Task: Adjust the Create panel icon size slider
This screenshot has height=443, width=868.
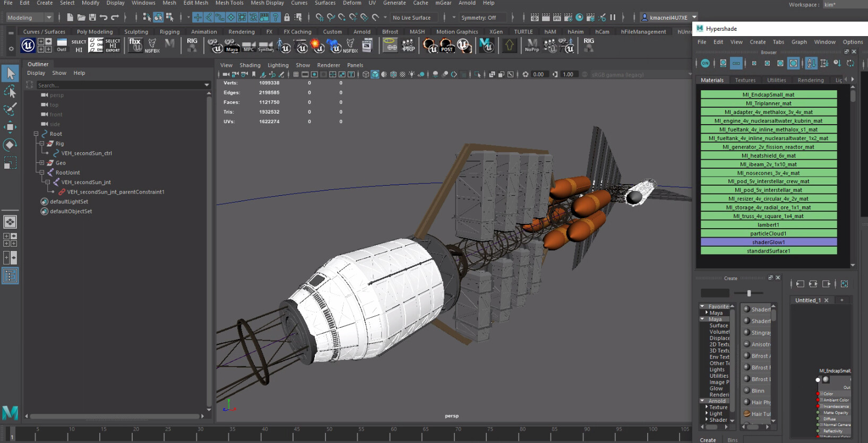Action: [749, 293]
